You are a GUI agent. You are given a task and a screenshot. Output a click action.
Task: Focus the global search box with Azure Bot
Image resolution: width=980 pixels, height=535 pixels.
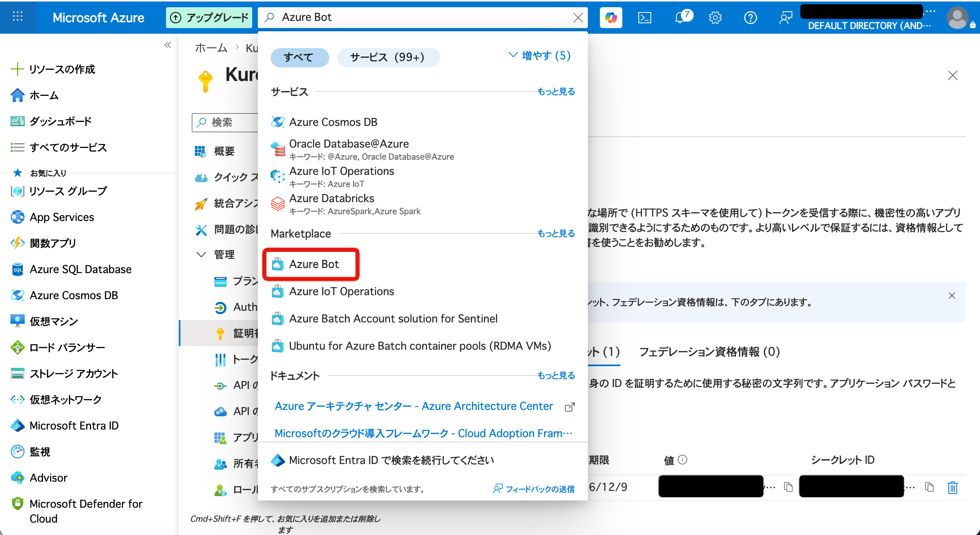(x=423, y=18)
